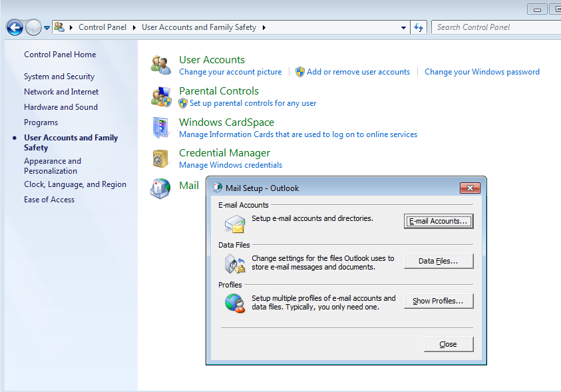Click the Close button in Mail Setup
The image size is (561, 392).
(449, 344)
